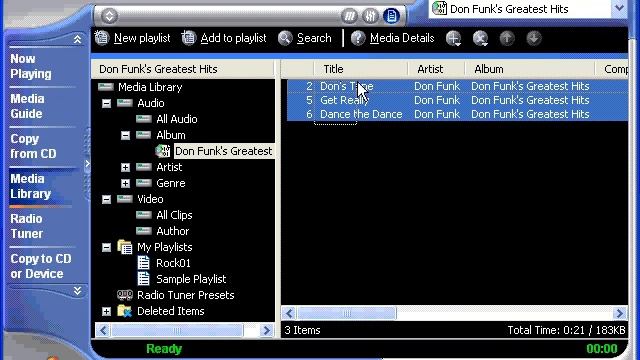This screenshot has width=640, height=360.
Task: Click the Media Library root drive icon
Action: coord(106,87)
